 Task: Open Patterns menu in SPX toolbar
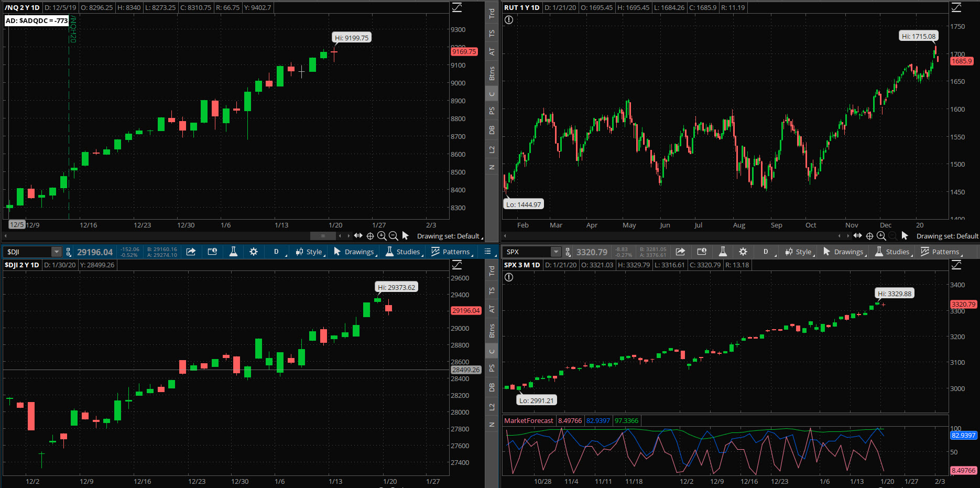click(941, 252)
